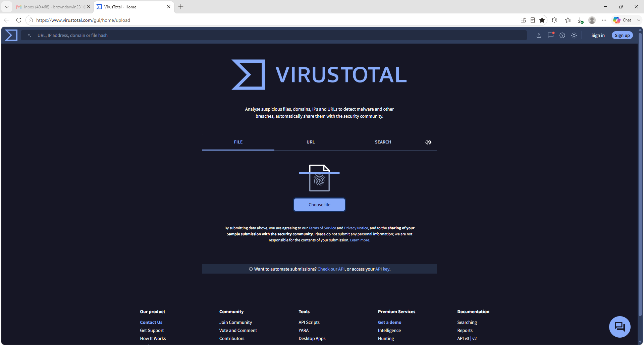Image resolution: width=644 pixels, height=346 pixels.
Task: Toggle the light/dark theme sun icon
Action: coord(574,35)
